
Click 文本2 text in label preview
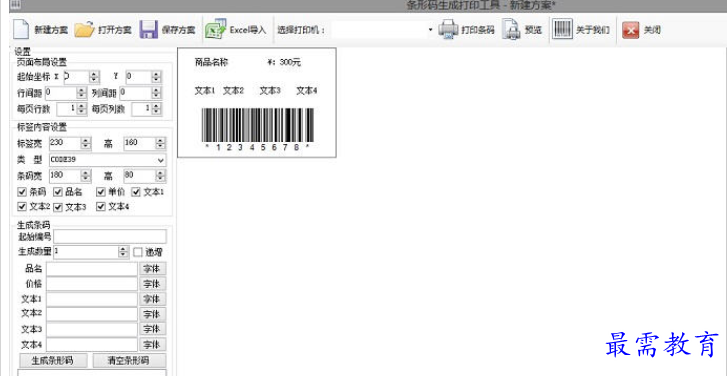click(x=233, y=91)
